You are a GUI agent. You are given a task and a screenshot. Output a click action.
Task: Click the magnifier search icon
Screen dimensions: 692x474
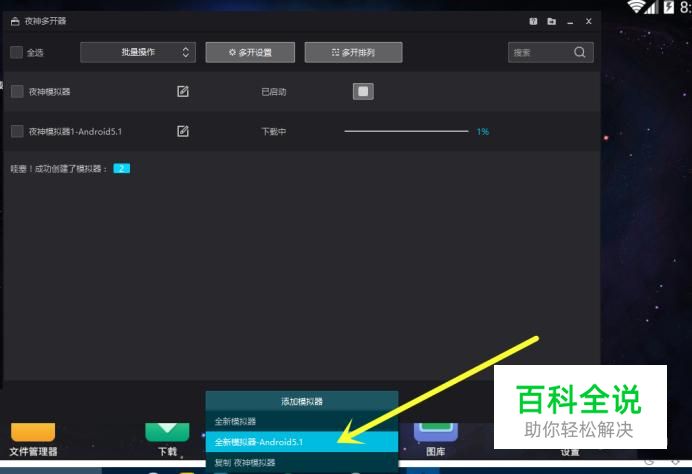(x=580, y=53)
